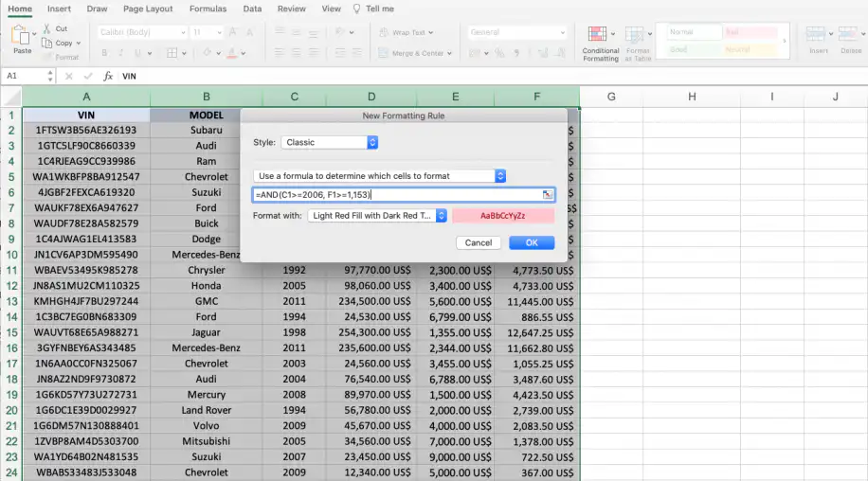Click the Percent Style icon
This screenshot has width=868, height=481.
coord(500,53)
